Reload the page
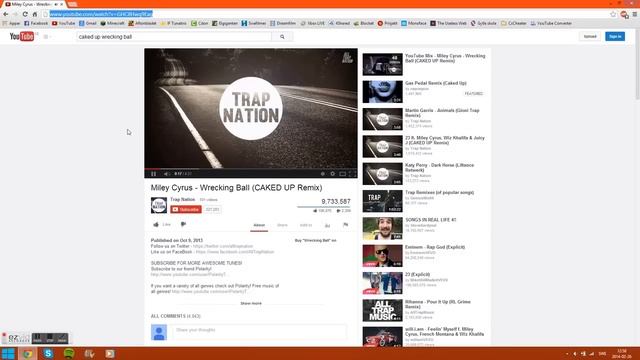This screenshot has width=640, height=360. point(25,14)
